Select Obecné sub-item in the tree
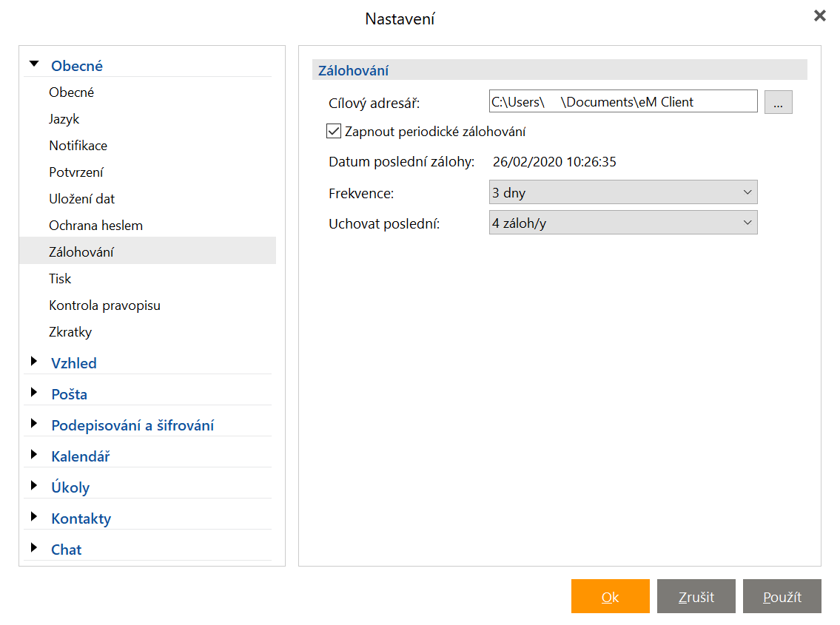Image resolution: width=840 pixels, height=625 pixels. (71, 92)
